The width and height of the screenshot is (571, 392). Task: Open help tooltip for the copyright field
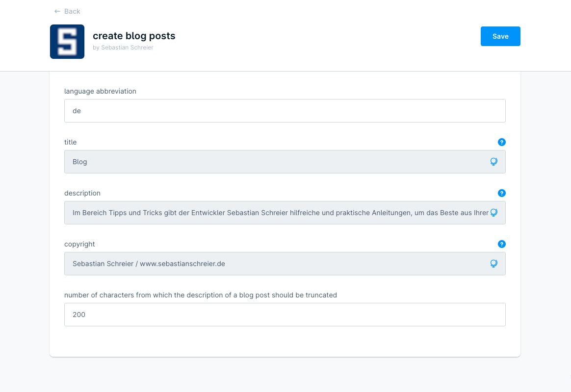[501, 244]
